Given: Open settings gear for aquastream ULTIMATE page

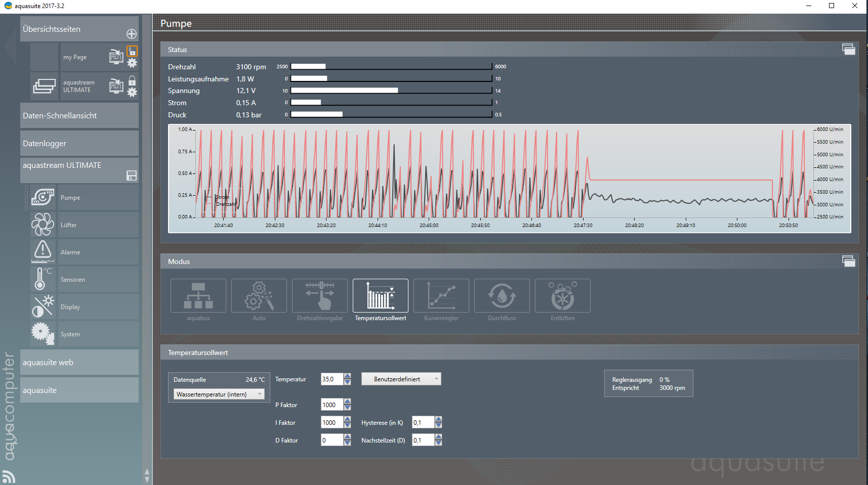Looking at the screenshot, I should tap(132, 92).
